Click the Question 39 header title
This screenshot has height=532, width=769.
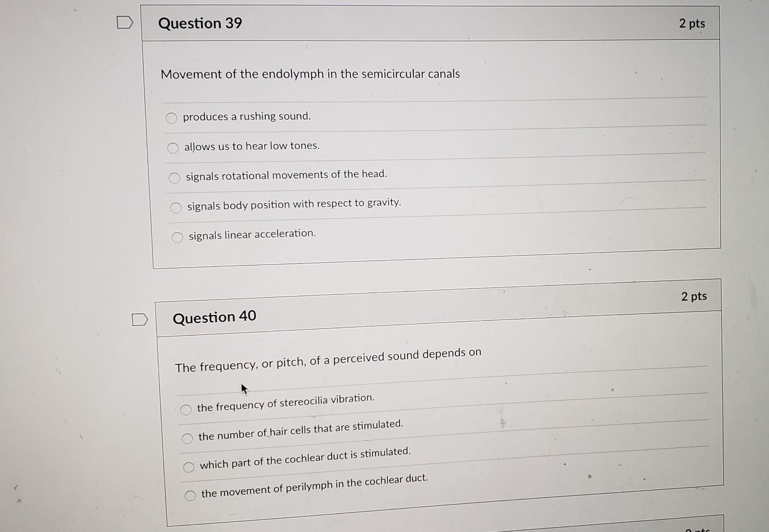pos(200,23)
